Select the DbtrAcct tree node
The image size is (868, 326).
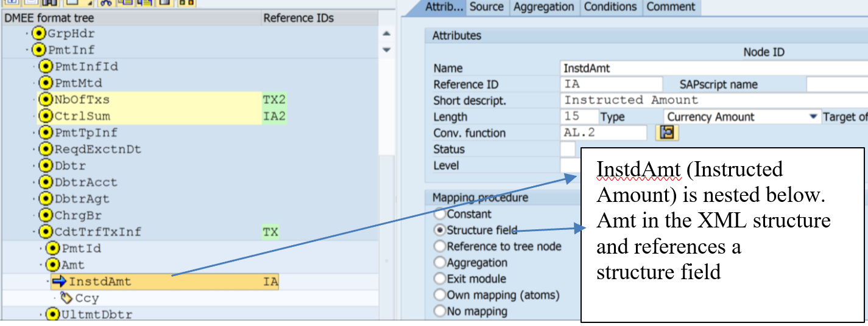coord(86,182)
